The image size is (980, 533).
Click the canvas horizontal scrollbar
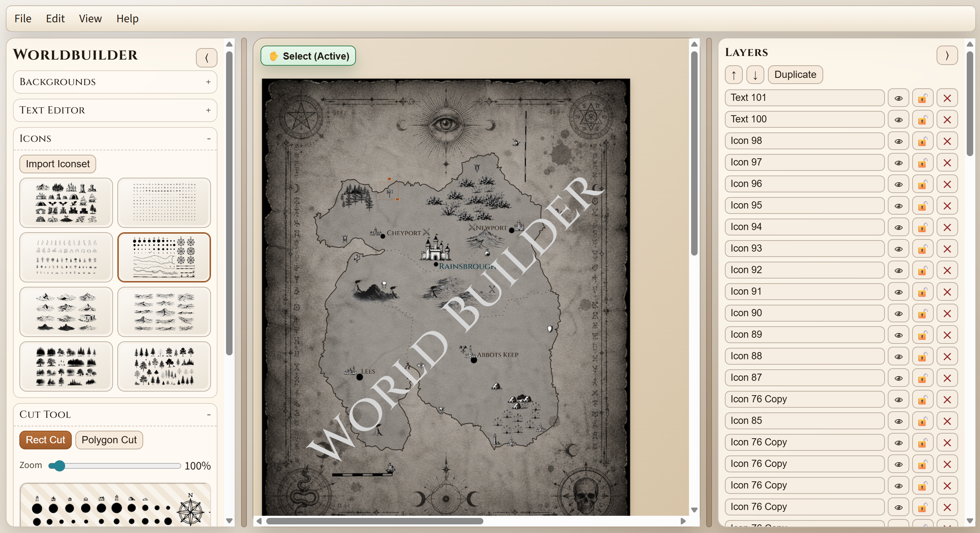(375, 521)
